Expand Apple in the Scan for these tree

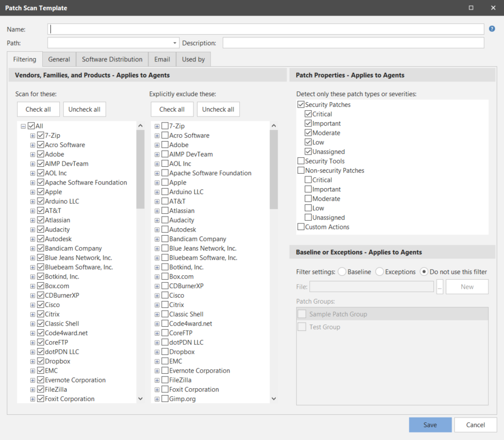pyautogui.click(x=33, y=192)
